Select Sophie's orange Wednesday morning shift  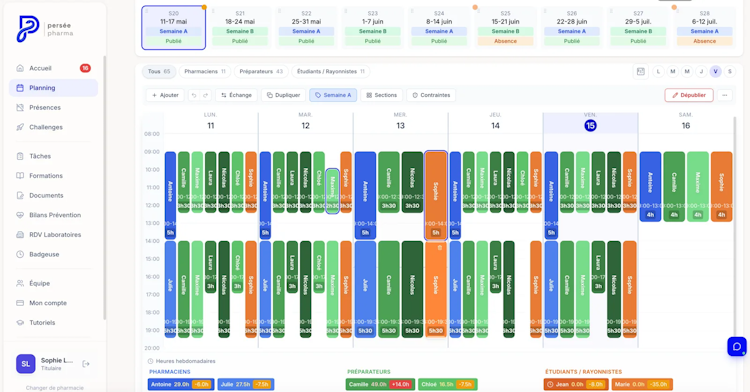pos(436,195)
